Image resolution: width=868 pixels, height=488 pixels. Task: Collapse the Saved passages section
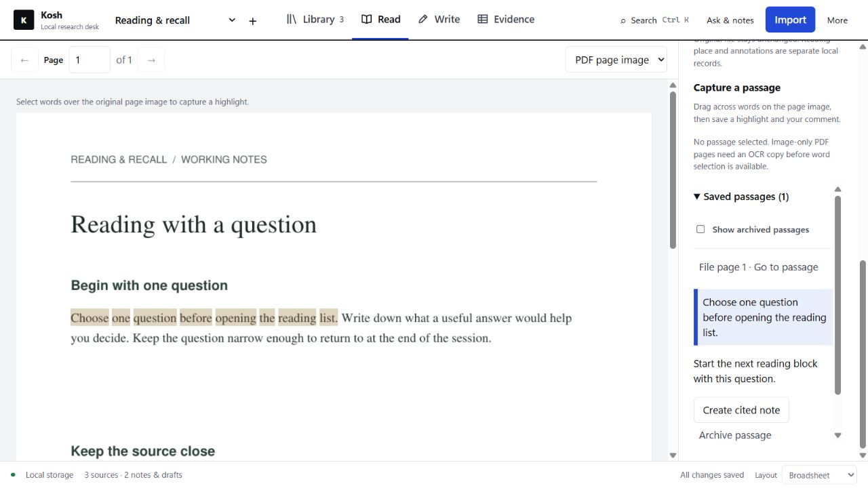[741, 197]
